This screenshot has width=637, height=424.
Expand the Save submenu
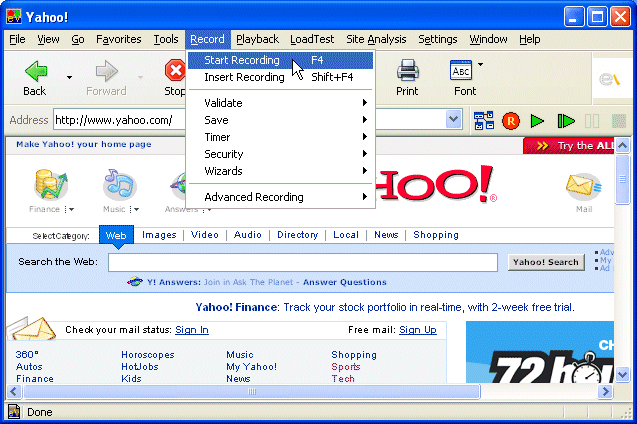[280, 120]
